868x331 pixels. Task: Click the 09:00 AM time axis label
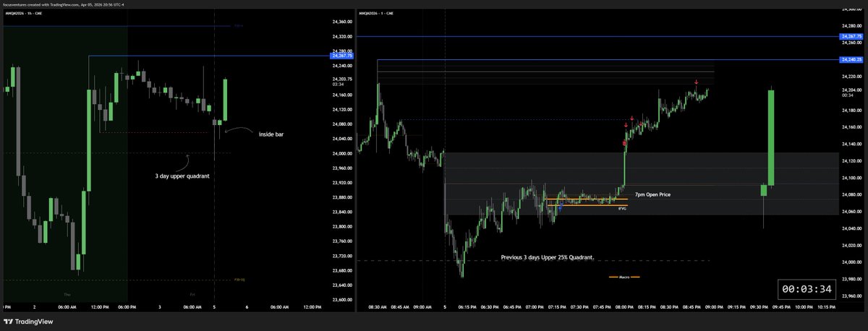[423, 307]
